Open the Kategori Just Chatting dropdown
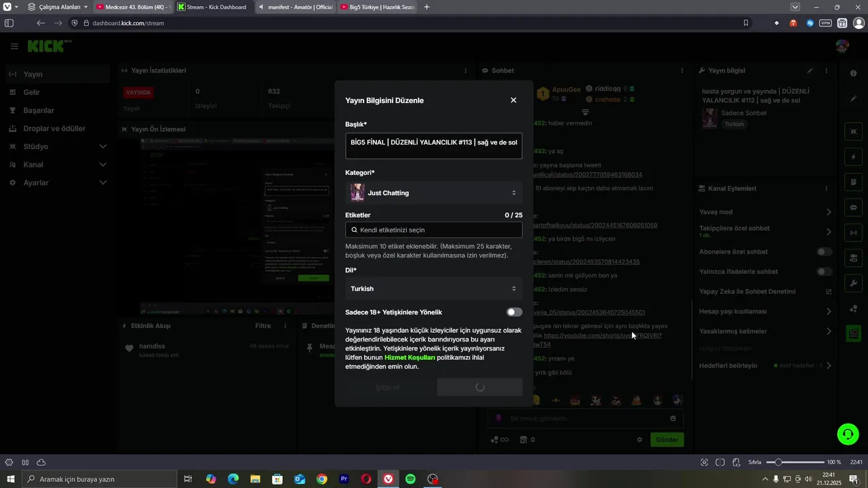Viewport: 868px width, 488px height. click(433, 193)
